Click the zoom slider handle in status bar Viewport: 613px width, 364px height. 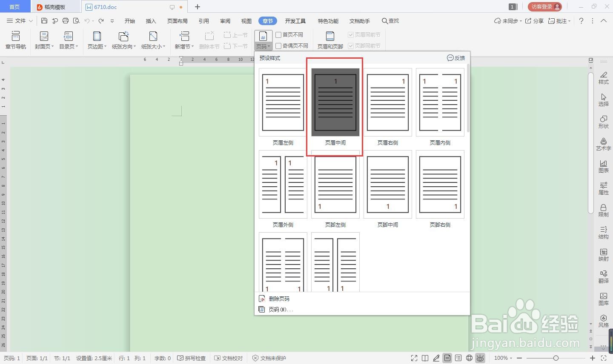click(x=556, y=358)
